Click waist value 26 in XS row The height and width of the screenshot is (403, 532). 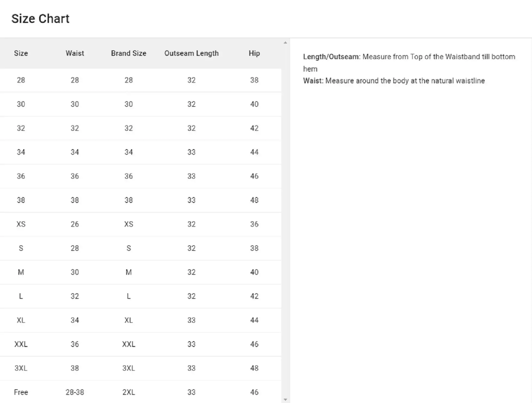[75, 224]
